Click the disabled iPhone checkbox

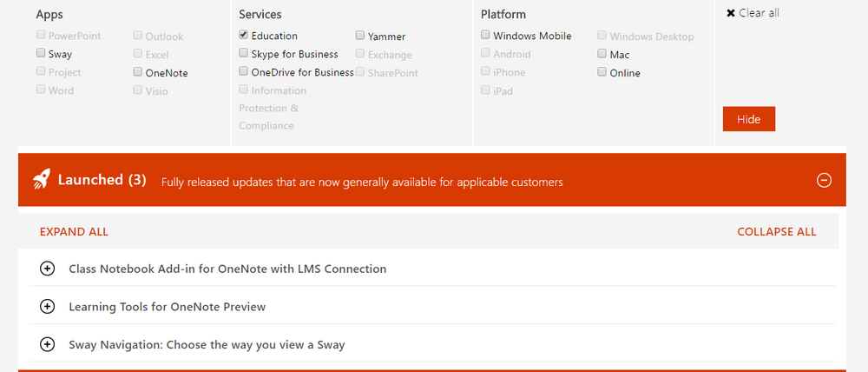[x=485, y=71]
